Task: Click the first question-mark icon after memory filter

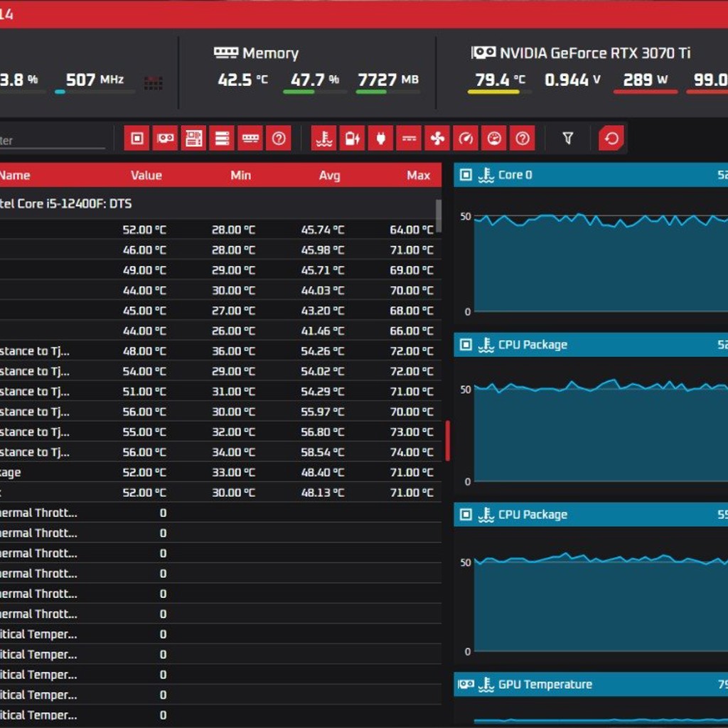Action: pos(279,138)
